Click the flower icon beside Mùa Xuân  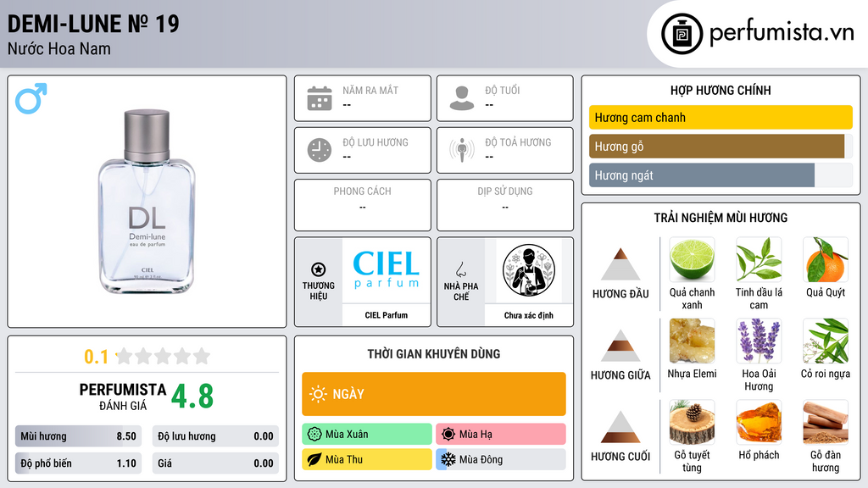[314, 435]
